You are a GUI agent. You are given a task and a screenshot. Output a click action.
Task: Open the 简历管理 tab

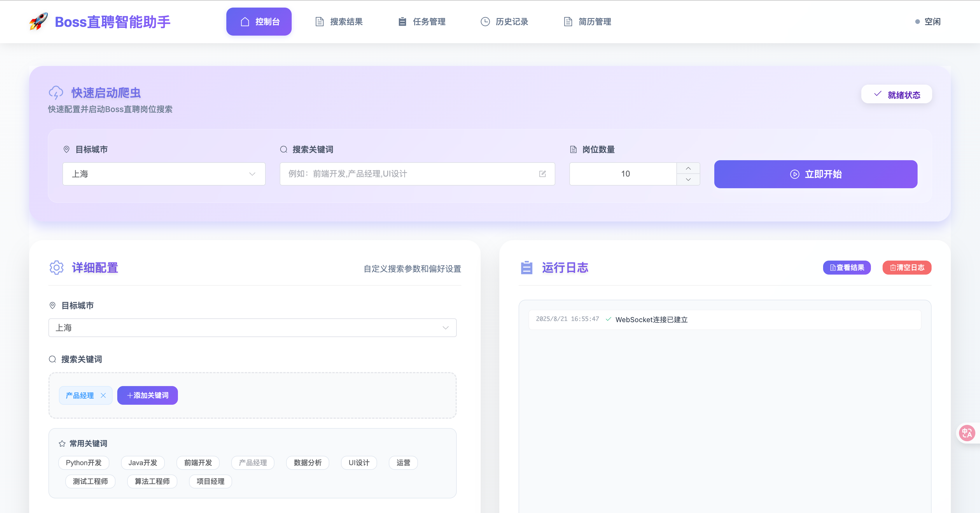pos(587,22)
